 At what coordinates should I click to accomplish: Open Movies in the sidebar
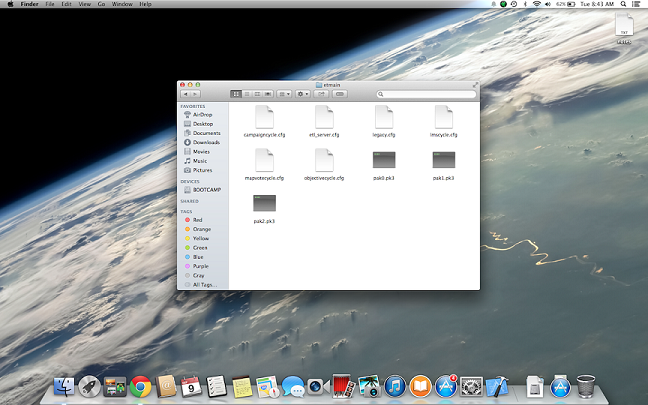pyautogui.click(x=202, y=152)
